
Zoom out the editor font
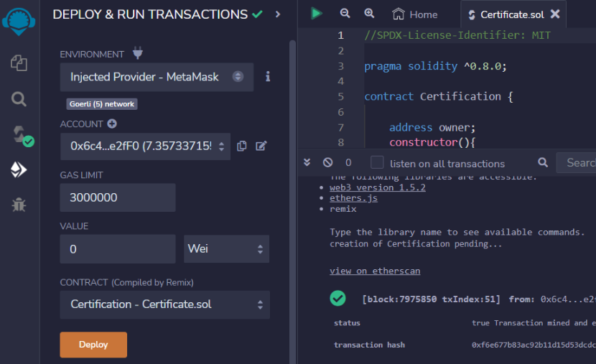pos(345,14)
